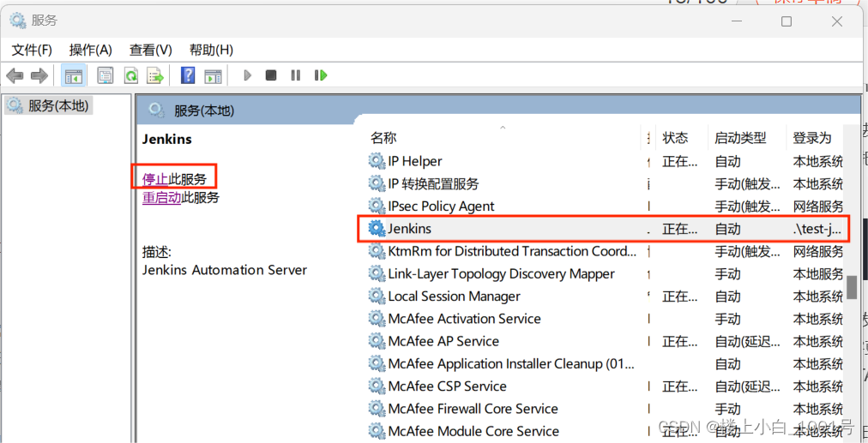Image resolution: width=868 pixels, height=443 pixels.
Task: Stop the service with the square icon
Action: click(271, 75)
